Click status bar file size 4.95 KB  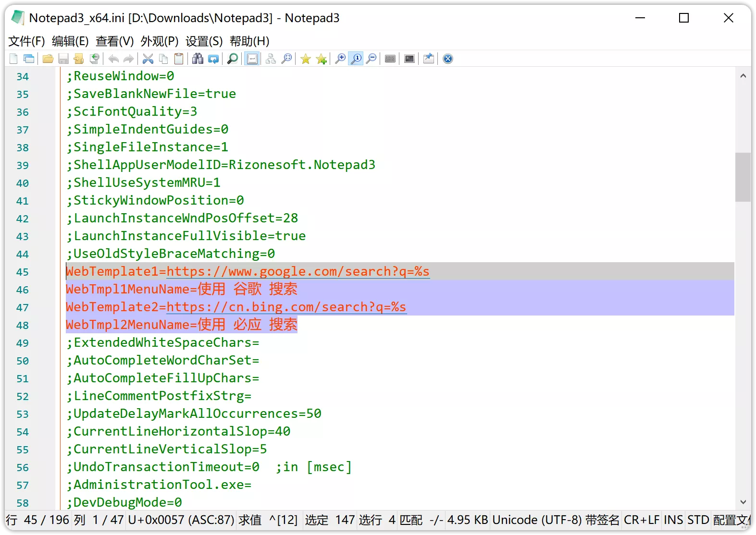pyautogui.click(x=468, y=520)
